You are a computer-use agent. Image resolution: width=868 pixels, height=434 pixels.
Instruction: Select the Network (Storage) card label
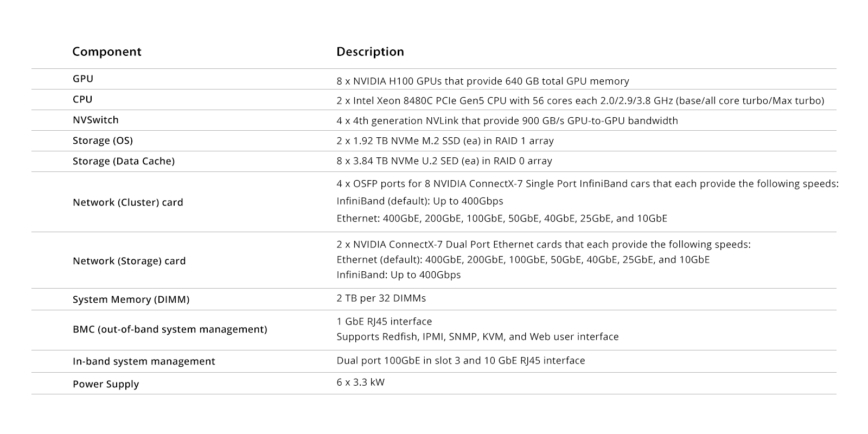click(129, 261)
